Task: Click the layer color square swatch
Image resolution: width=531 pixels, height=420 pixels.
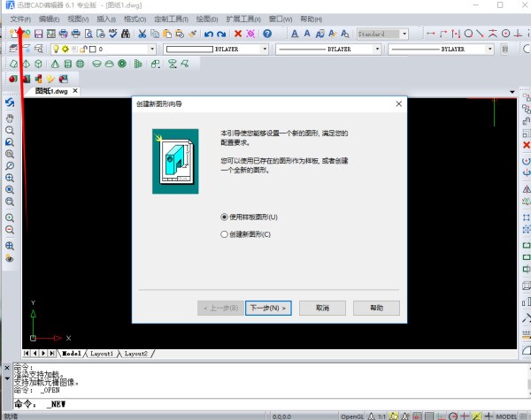Action: (92, 49)
